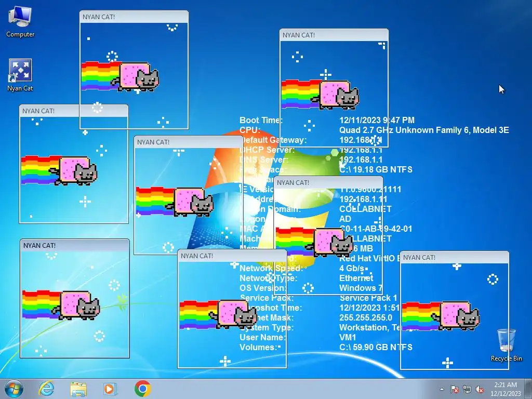Click the 'C:\ 19.18 GB NTFS' free space value

coord(376,169)
